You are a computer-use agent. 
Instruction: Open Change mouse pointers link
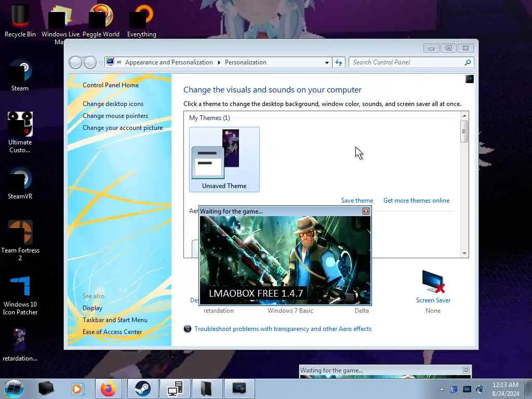point(115,116)
